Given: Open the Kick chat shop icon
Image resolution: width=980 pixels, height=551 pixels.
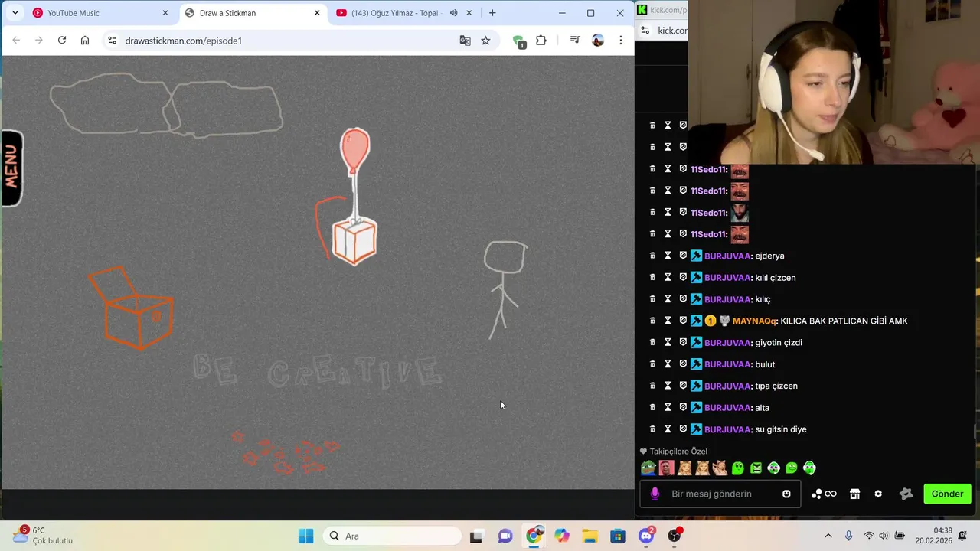Looking at the screenshot, I should [855, 494].
